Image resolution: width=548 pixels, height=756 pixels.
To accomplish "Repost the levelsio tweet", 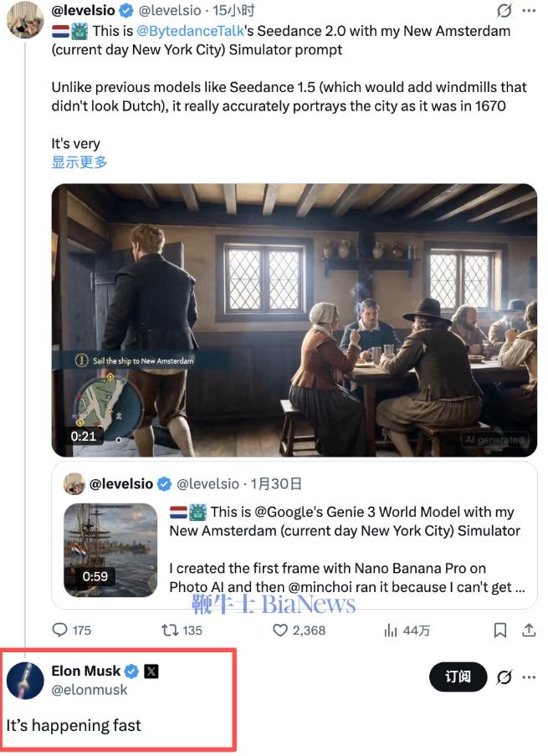I will (171, 630).
